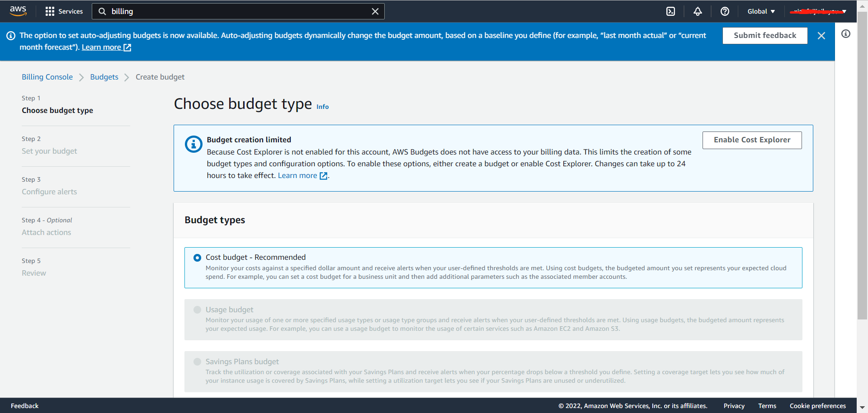Select Step 2 Set your budget
Screen dimensions: 868x413
[49, 151]
